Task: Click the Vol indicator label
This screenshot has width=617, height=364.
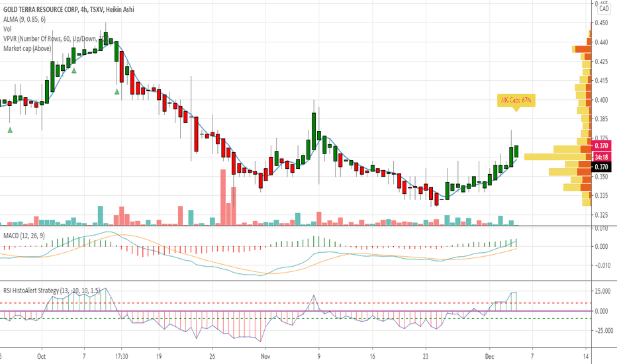Action: point(7,29)
